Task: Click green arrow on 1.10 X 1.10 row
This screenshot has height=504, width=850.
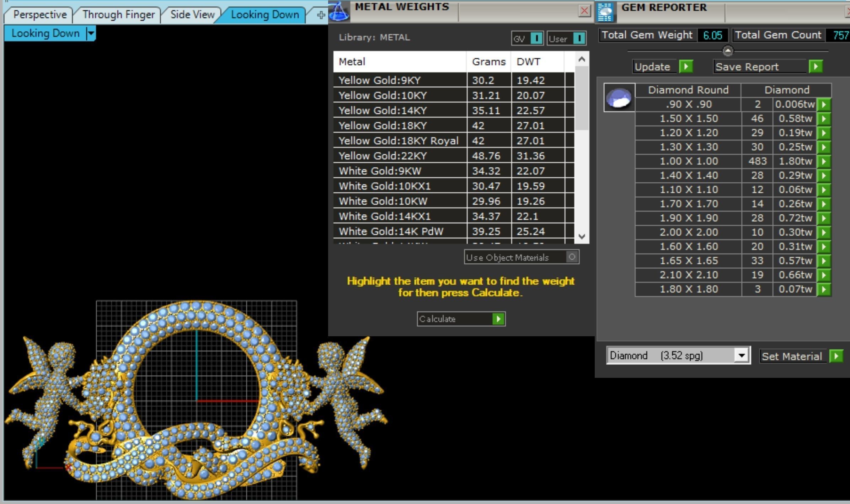Action: [x=824, y=190]
